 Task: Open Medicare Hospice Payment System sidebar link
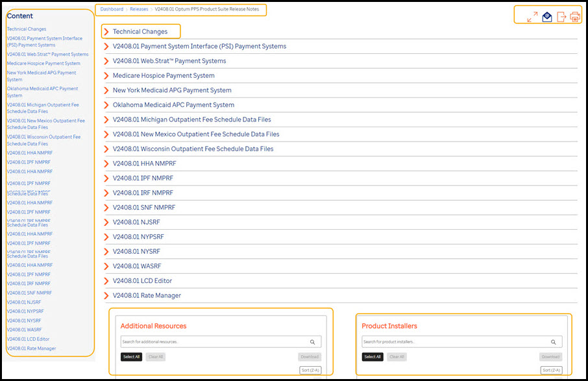(43, 64)
